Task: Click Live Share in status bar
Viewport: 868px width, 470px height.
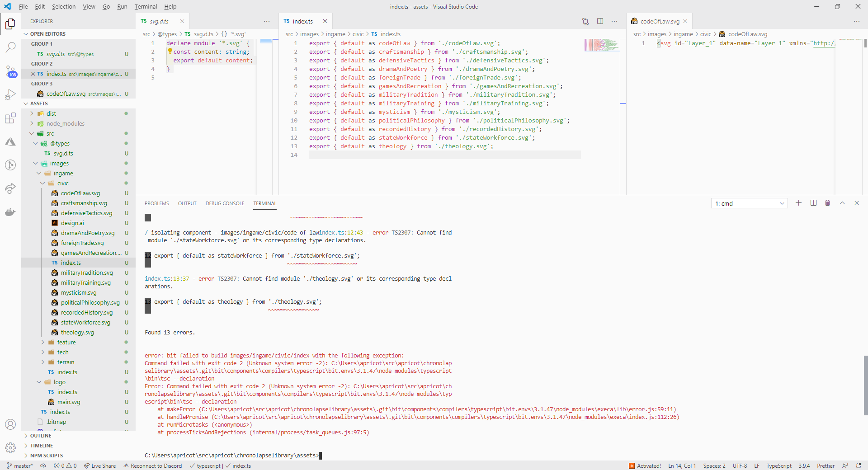Action: click(x=99, y=465)
